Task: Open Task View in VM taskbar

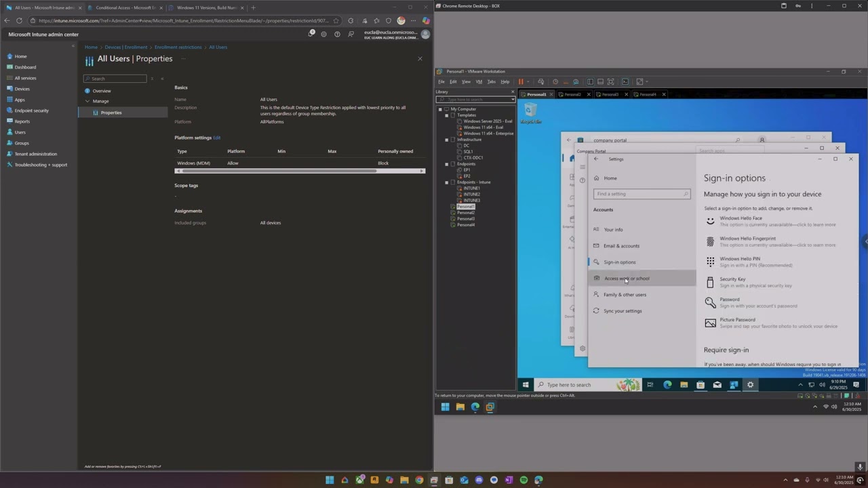Action: 650,385
